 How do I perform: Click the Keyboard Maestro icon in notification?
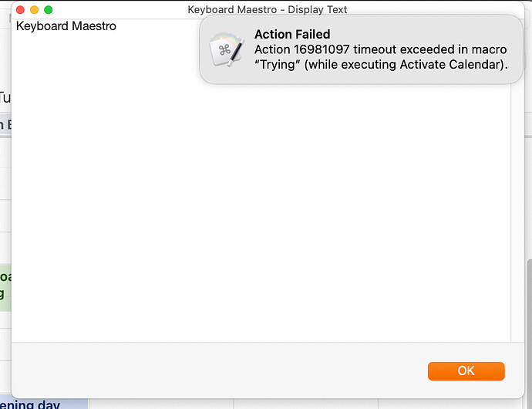point(227,49)
